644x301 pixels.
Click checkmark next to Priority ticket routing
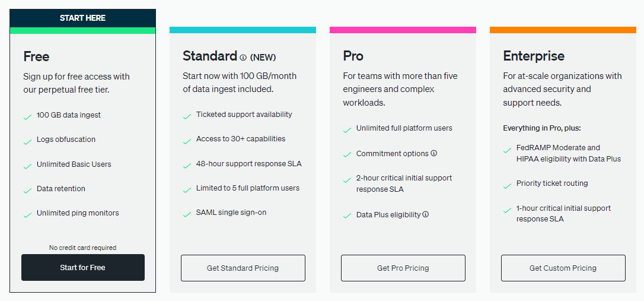pyautogui.click(x=507, y=186)
